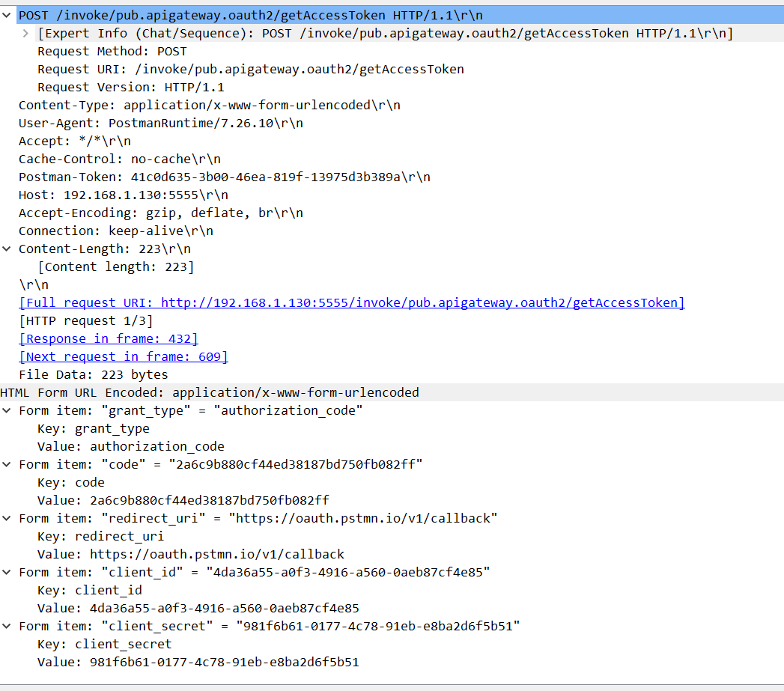Jump to Response in frame 432
784x691 pixels.
(109, 338)
